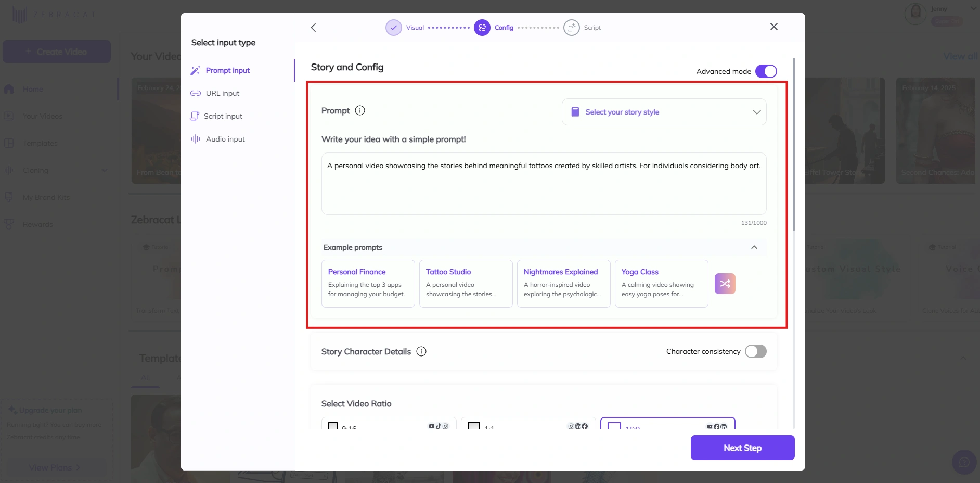Open the Select your story style dropdown
The height and width of the screenshot is (483, 980).
pos(664,112)
